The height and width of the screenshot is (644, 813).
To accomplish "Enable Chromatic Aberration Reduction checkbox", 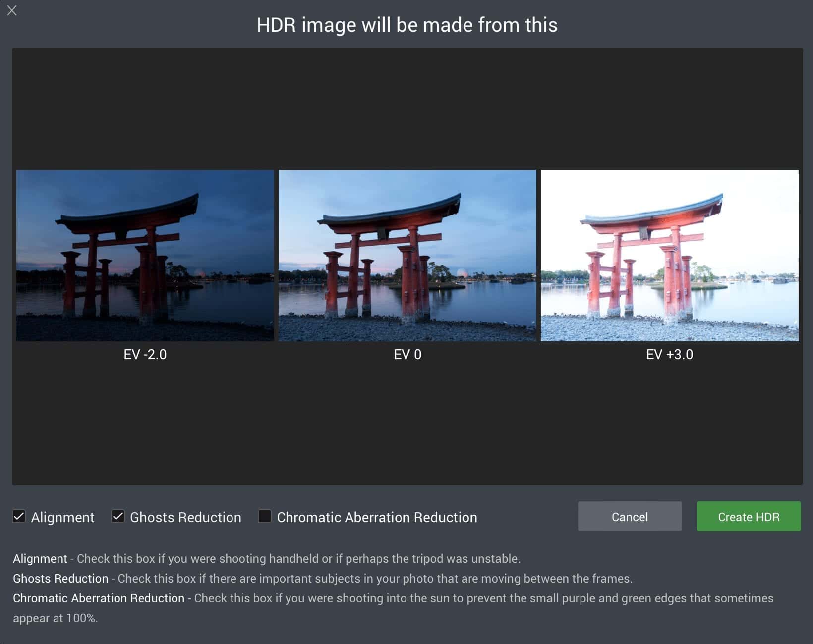I will pyautogui.click(x=265, y=517).
